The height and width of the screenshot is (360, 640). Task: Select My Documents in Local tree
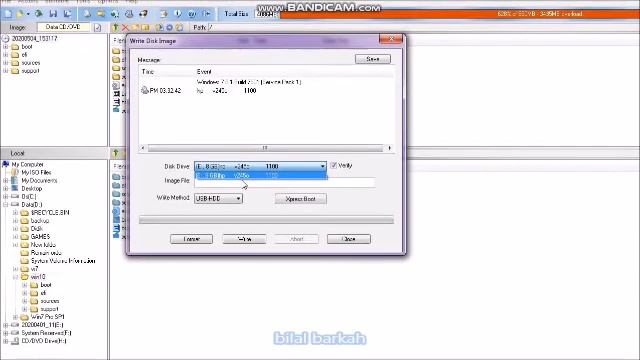click(x=39, y=180)
